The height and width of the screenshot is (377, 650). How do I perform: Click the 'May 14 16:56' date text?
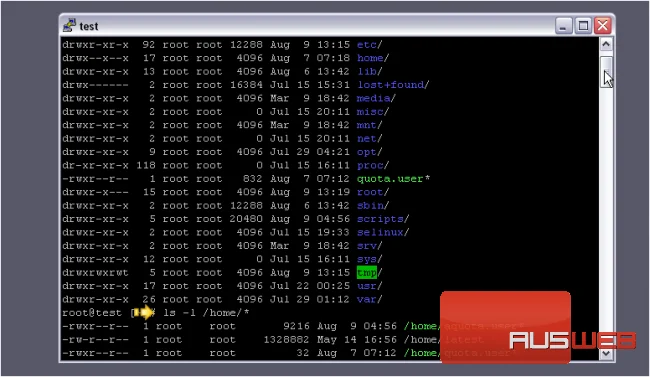click(357, 339)
